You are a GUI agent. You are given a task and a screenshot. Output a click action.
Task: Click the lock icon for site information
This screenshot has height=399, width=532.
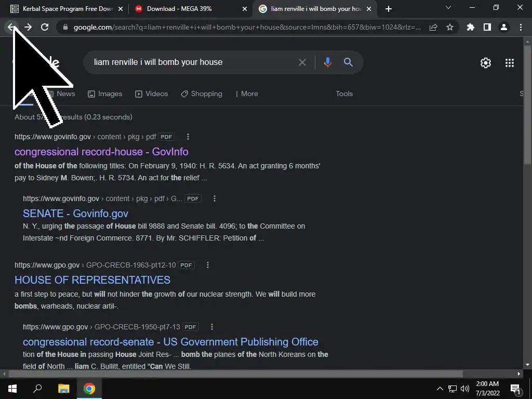pos(65,27)
